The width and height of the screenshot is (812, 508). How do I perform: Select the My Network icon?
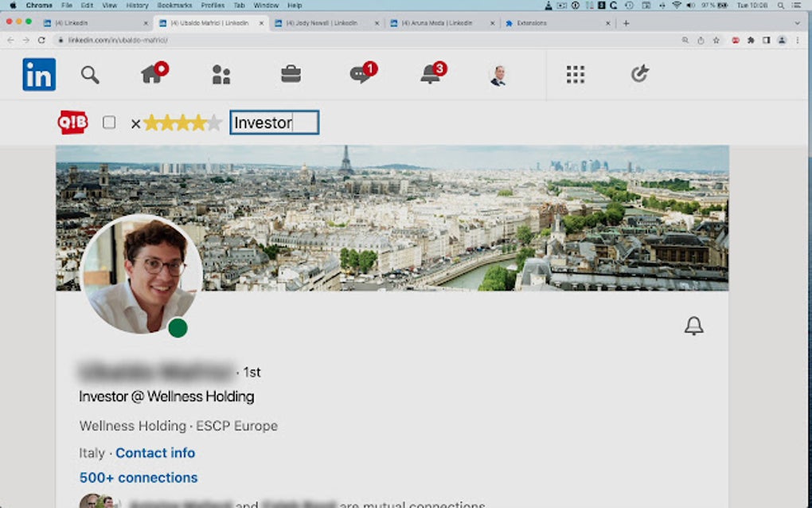click(221, 73)
